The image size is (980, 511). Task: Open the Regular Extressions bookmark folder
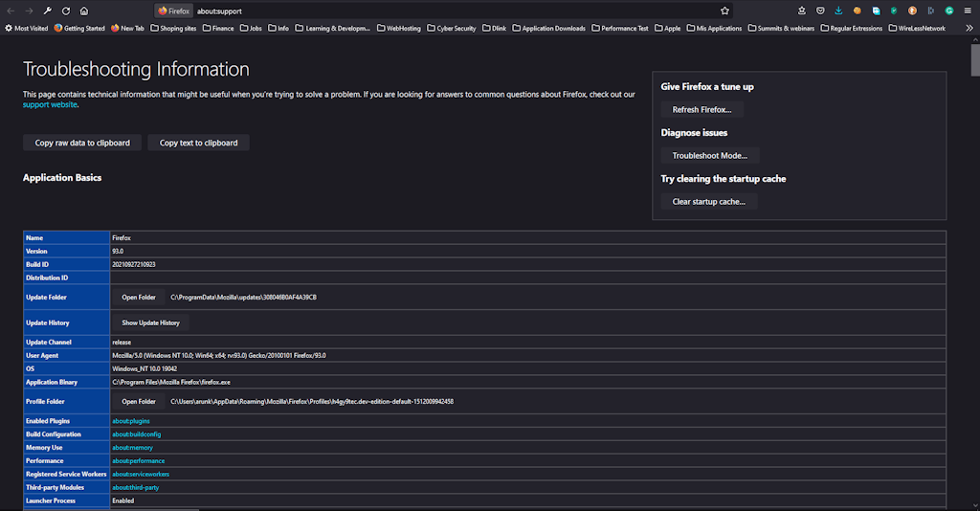tap(851, 28)
